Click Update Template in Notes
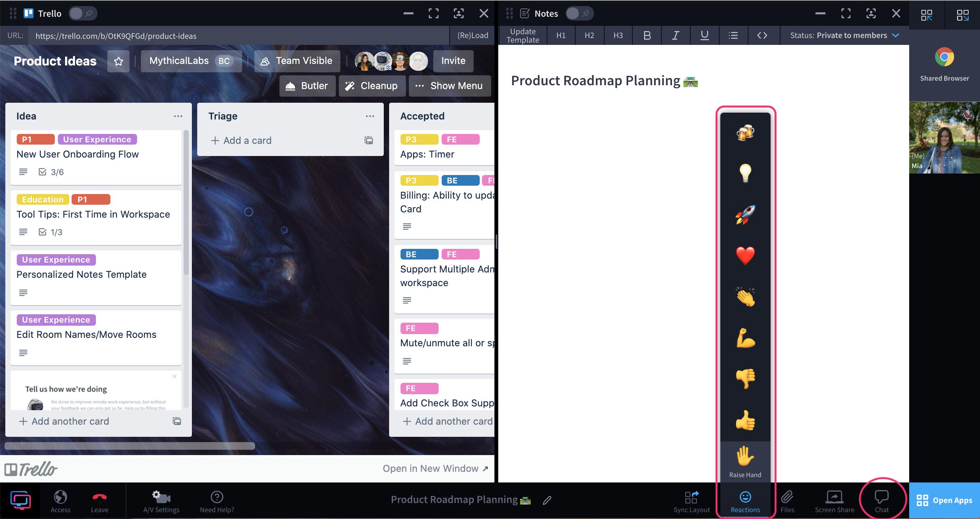 tap(523, 35)
